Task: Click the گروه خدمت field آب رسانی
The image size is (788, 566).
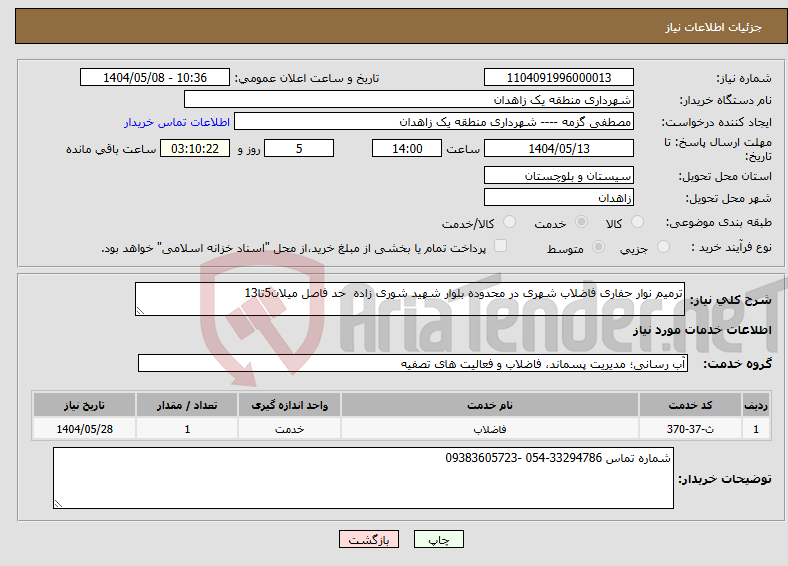Action: [413, 363]
